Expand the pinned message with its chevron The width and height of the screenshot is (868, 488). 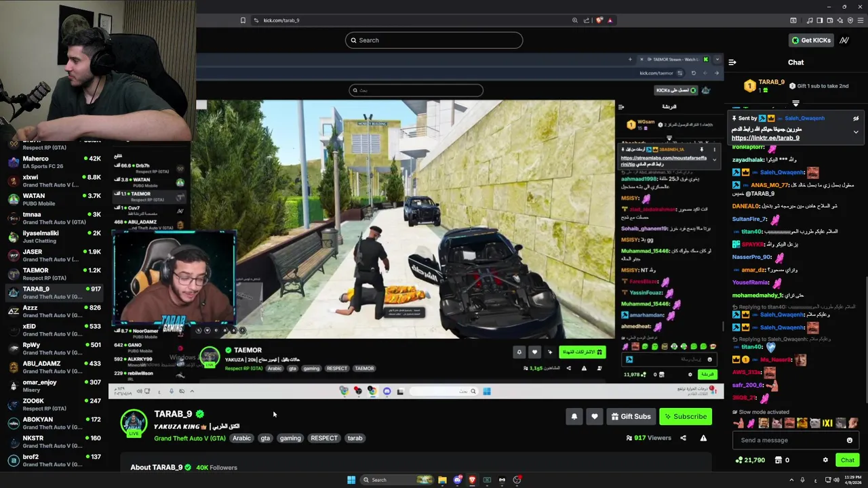[x=856, y=132]
